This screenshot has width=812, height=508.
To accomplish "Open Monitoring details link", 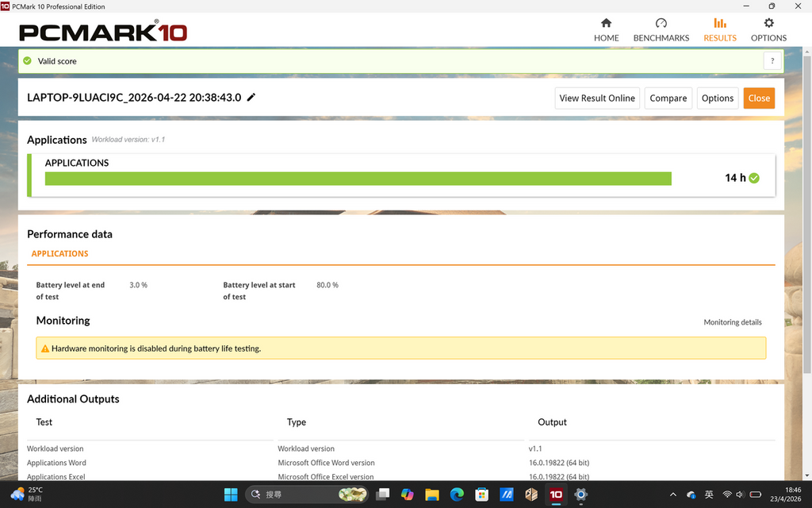I will pos(732,322).
